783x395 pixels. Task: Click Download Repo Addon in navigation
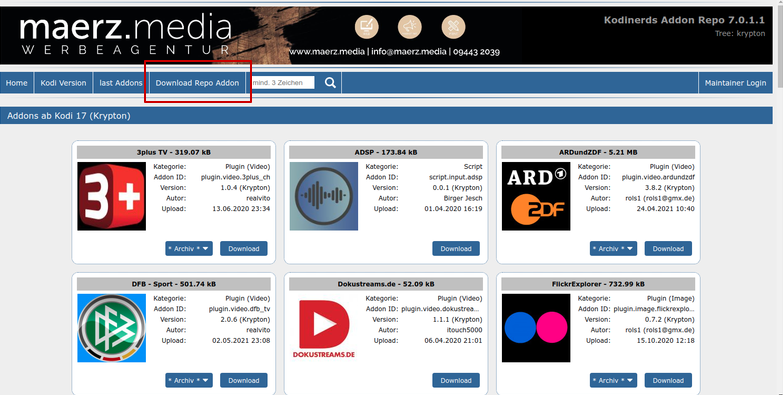point(197,83)
